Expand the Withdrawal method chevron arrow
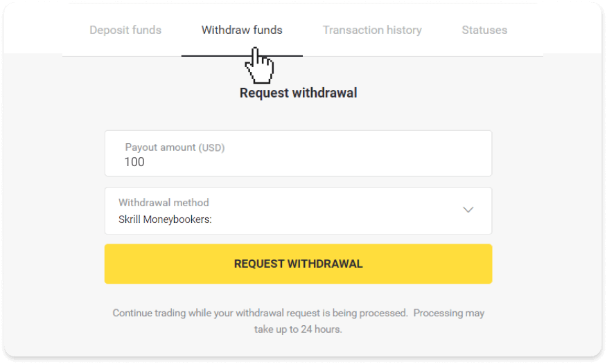This screenshot has height=364, width=607. [x=468, y=210]
